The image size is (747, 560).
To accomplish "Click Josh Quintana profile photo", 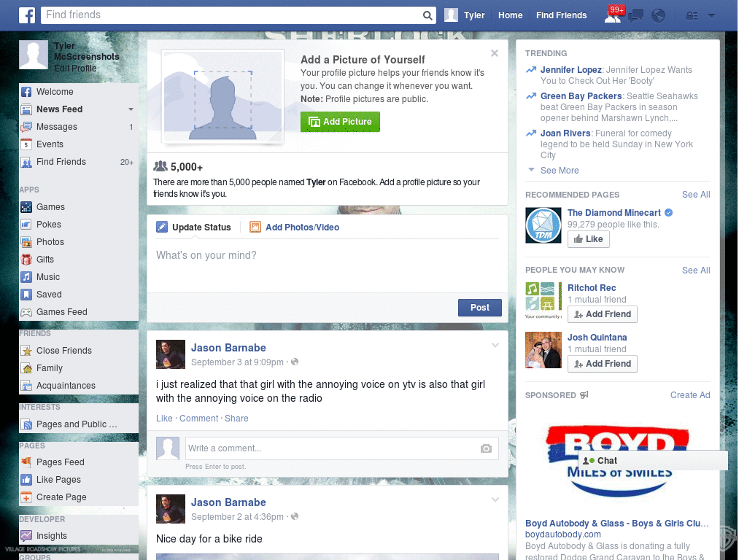I will (x=543, y=351).
